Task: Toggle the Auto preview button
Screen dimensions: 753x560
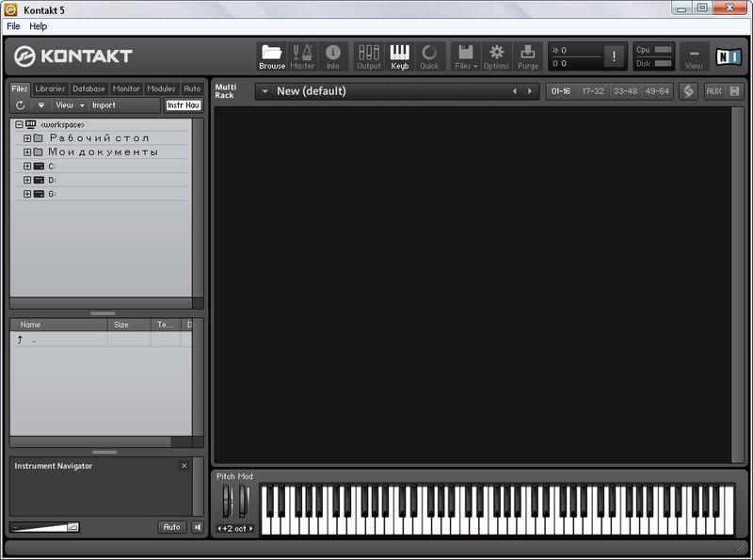Action: pos(171,527)
